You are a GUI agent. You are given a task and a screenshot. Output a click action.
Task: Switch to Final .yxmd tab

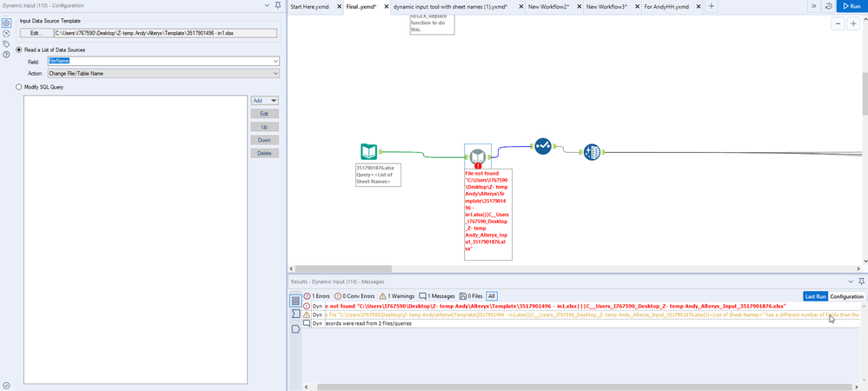pos(361,6)
